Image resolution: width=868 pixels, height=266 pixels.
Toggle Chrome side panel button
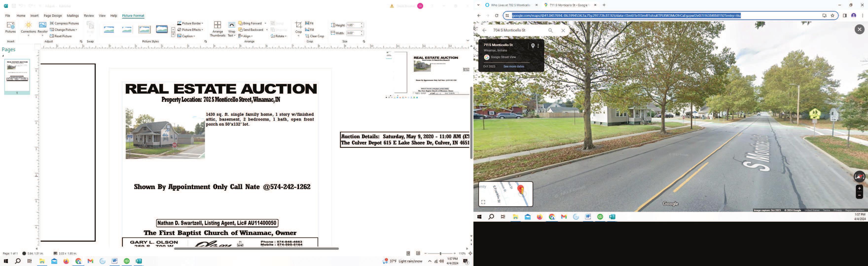(844, 16)
